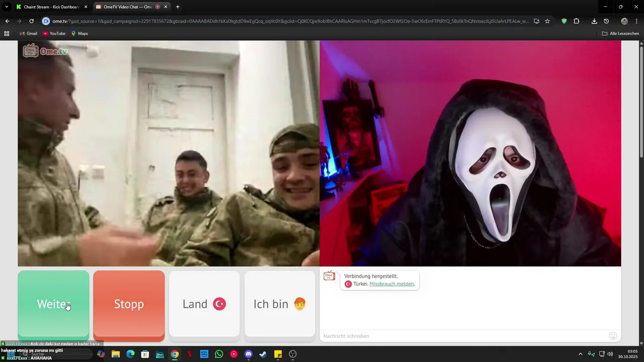Close the OmeTV Video Chat tab
This screenshot has height=362, width=644.
click(166, 7)
